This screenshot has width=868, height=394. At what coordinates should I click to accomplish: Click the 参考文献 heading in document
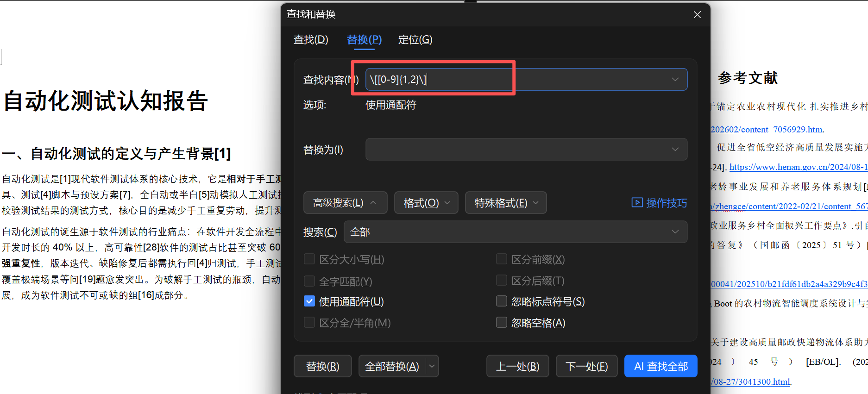click(748, 78)
